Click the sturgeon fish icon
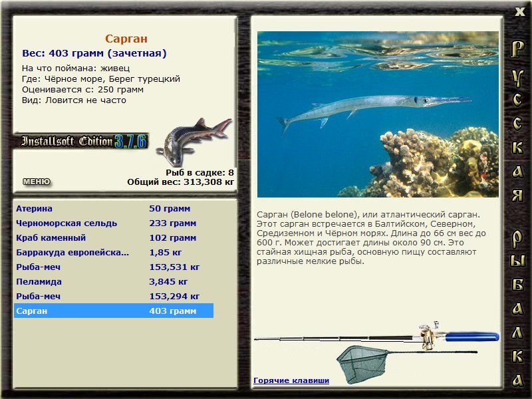This screenshot has height=399, width=532. 194,142
